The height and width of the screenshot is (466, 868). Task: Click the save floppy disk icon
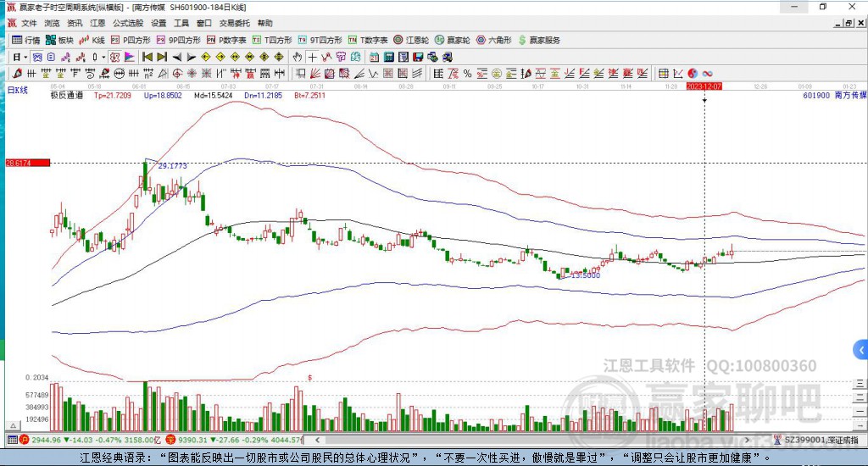pos(418,57)
